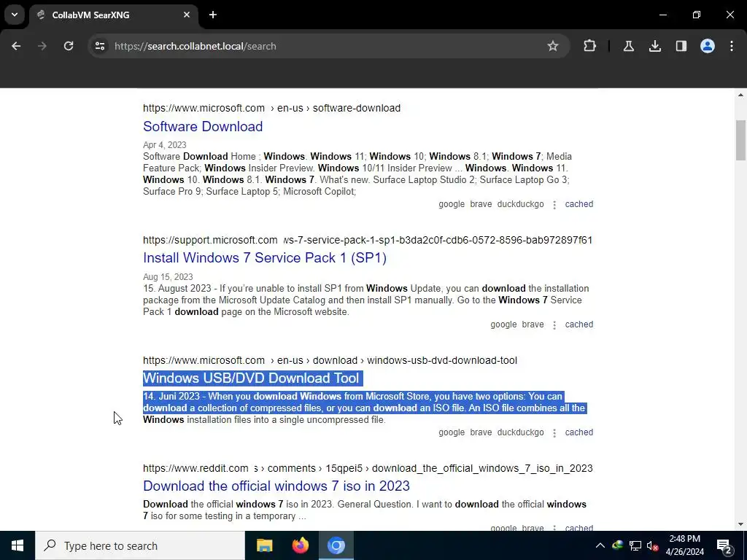
Task: Open more options dots for Software Download result
Action: [x=554, y=205]
